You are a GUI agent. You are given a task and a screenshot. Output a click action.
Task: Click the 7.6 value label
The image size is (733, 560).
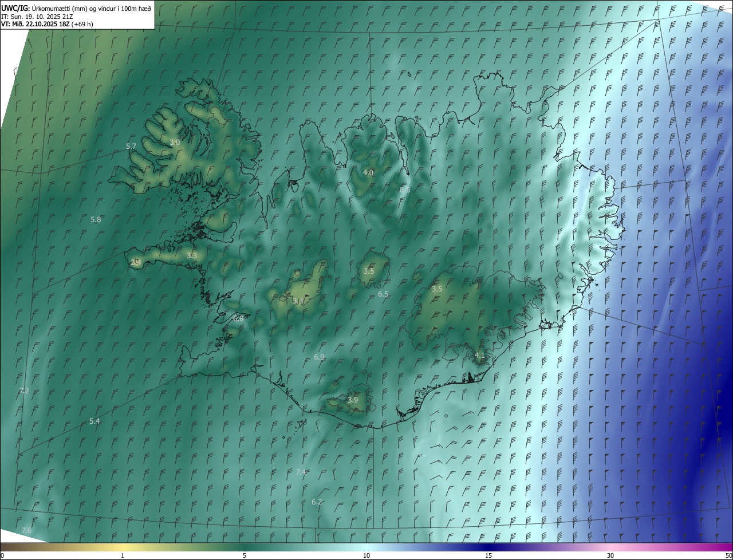[26, 530]
